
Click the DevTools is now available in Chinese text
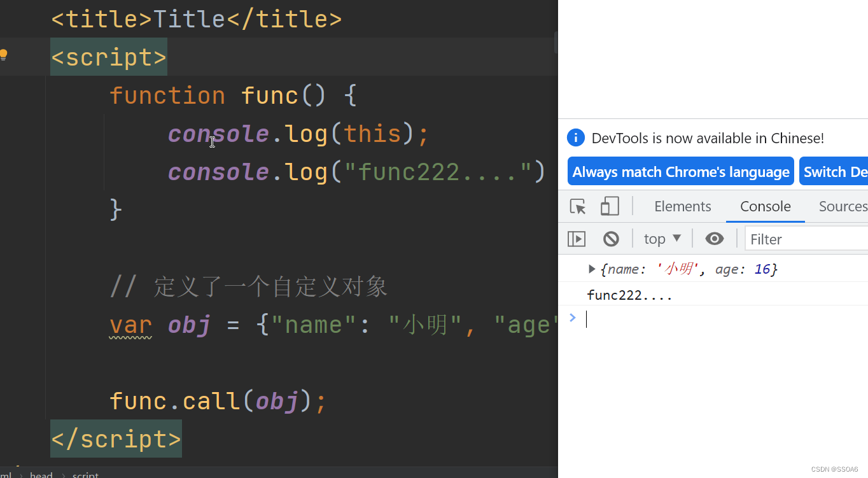[708, 138]
